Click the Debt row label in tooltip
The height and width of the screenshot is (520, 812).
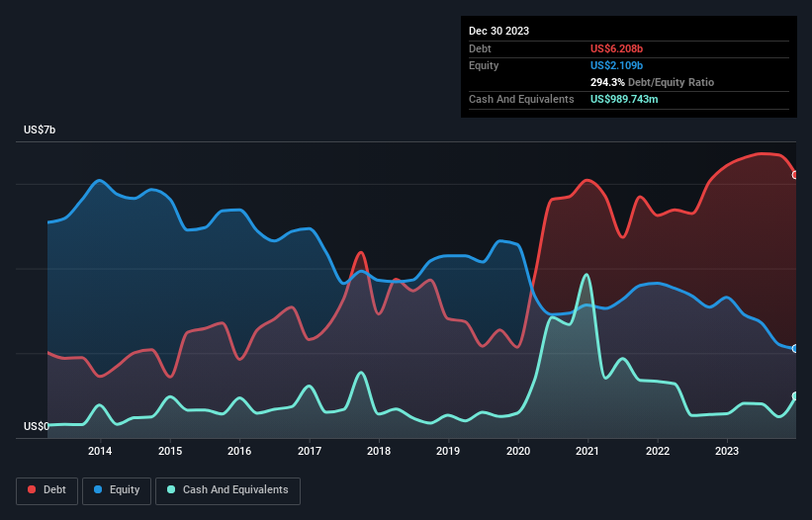point(480,48)
